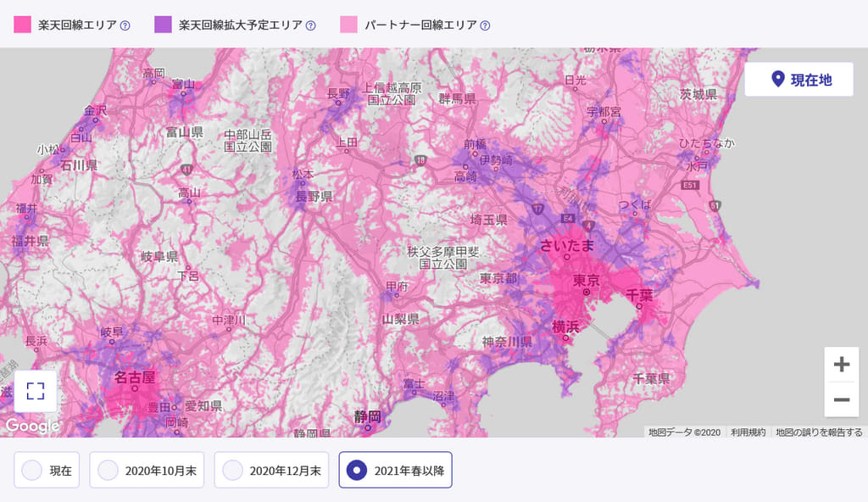Click the ひたちなか city label
Screen dimensions: 868x502
point(707,143)
